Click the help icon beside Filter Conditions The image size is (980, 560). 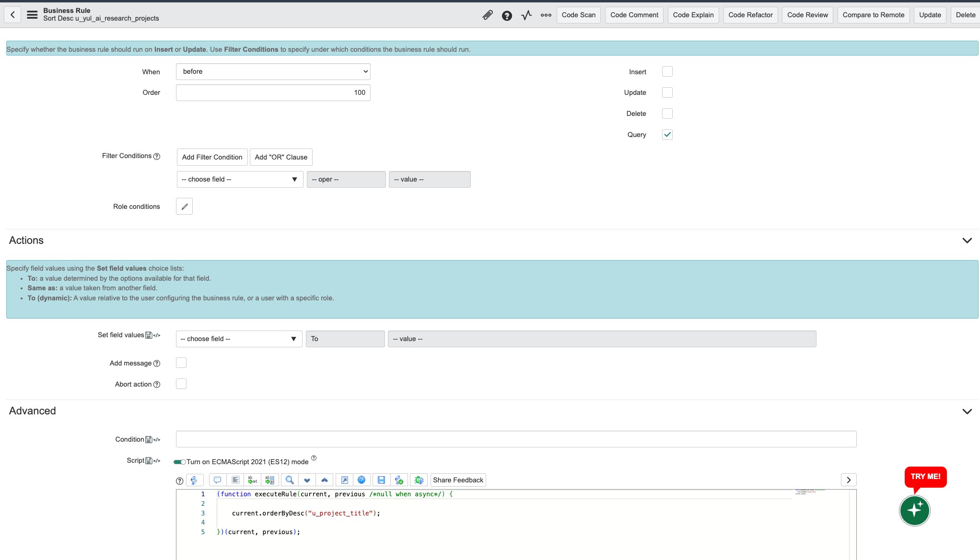point(157,156)
